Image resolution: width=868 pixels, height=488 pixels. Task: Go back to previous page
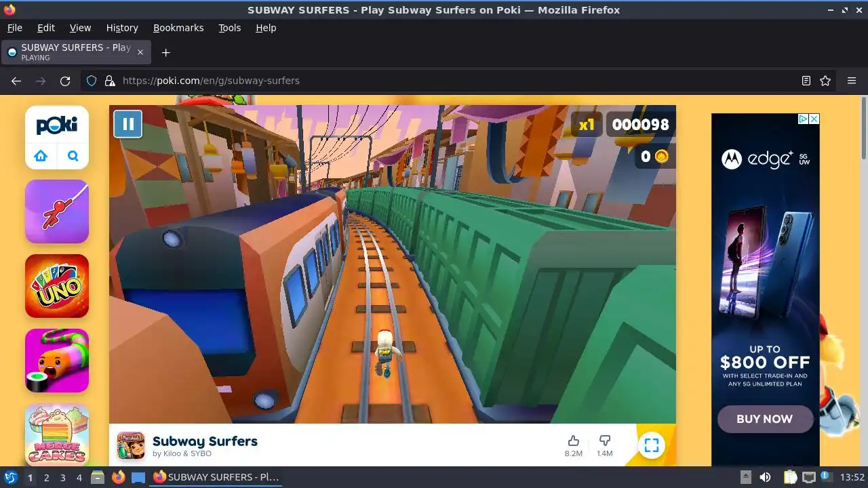point(16,81)
